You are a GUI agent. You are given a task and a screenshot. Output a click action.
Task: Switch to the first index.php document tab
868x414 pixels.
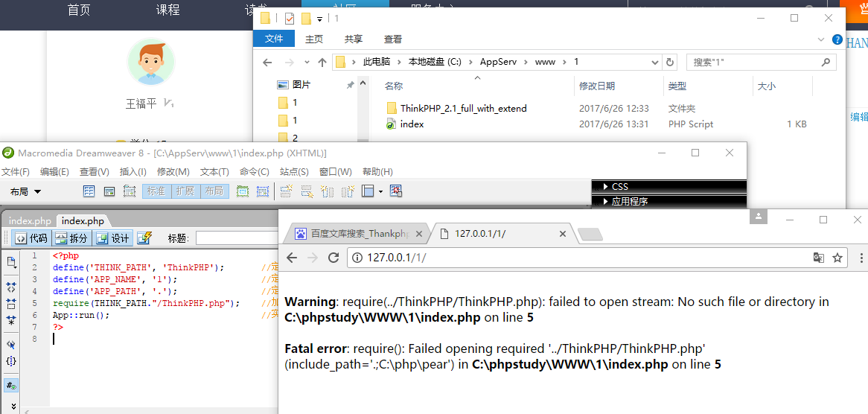pyautogui.click(x=30, y=221)
